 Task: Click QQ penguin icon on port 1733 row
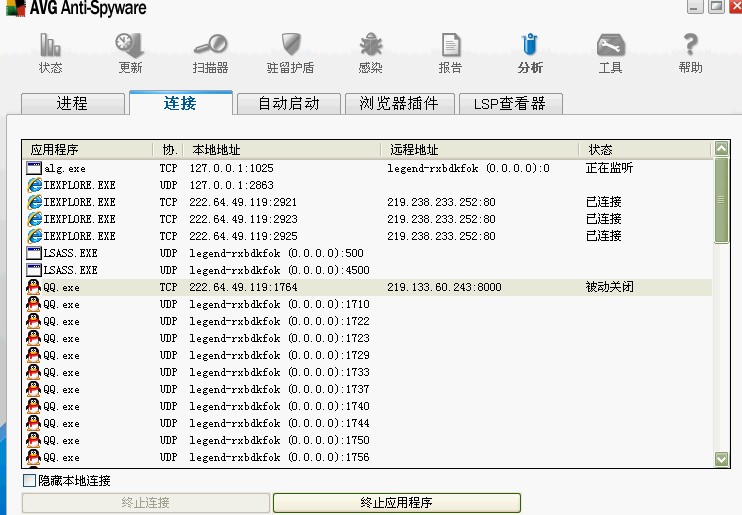click(x=33, y=372)
